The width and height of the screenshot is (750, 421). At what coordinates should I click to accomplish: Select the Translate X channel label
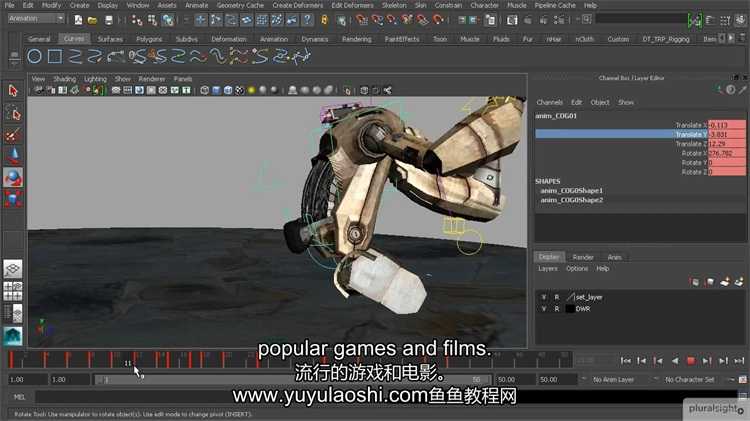point(691,125)
